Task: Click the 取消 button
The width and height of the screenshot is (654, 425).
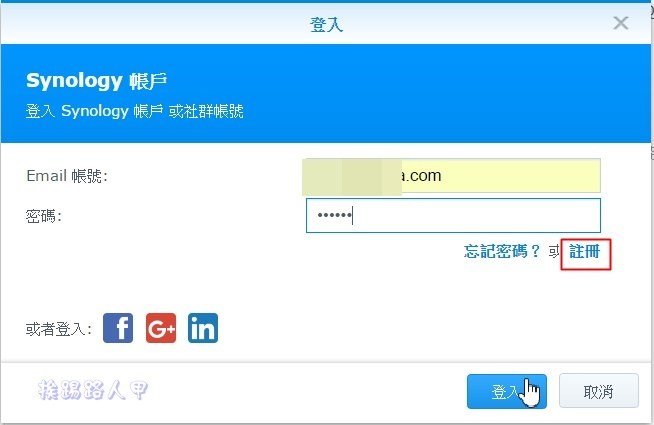Action: pyautogui.click(x=599, y=391)
